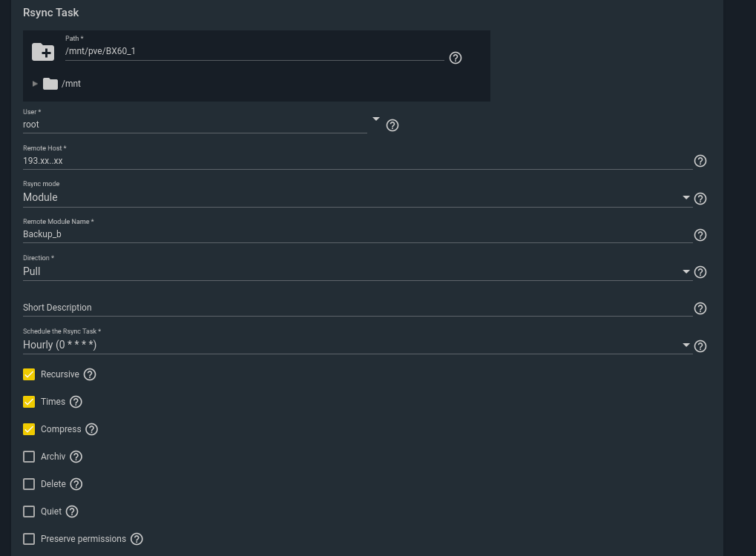756x556 pixels.
Task: Click the Path input field
Action: point(254,51)
